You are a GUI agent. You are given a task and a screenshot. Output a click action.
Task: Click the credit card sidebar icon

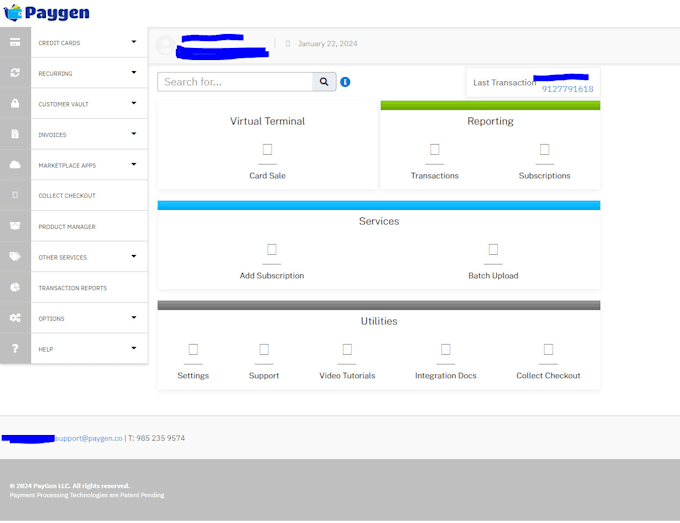click(15, 42)
